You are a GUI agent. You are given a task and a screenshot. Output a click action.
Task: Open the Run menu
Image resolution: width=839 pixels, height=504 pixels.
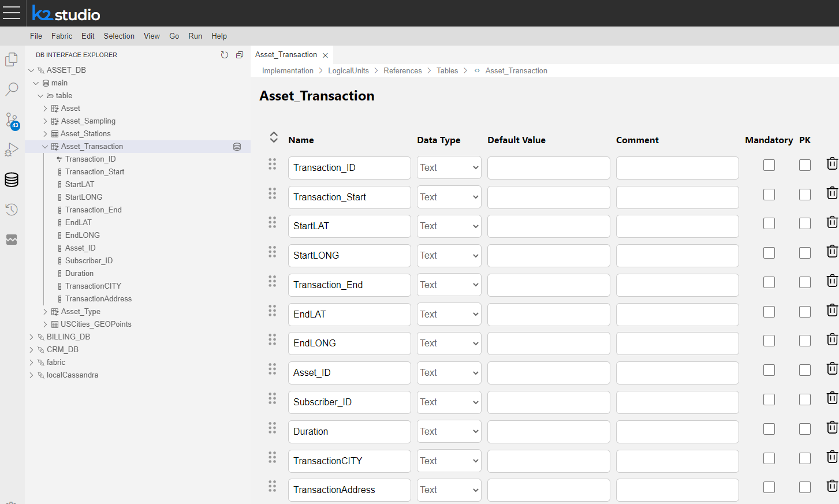pyautogui.click(x=195, y=36)
